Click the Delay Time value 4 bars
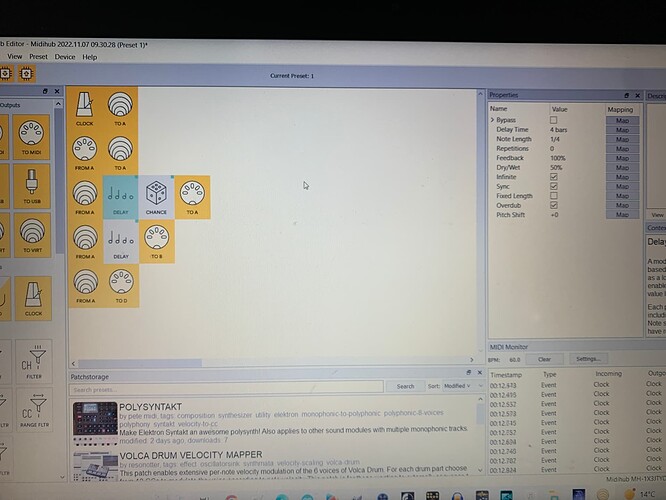The width and height of the screenshot is (666, 500). (559, 130)
